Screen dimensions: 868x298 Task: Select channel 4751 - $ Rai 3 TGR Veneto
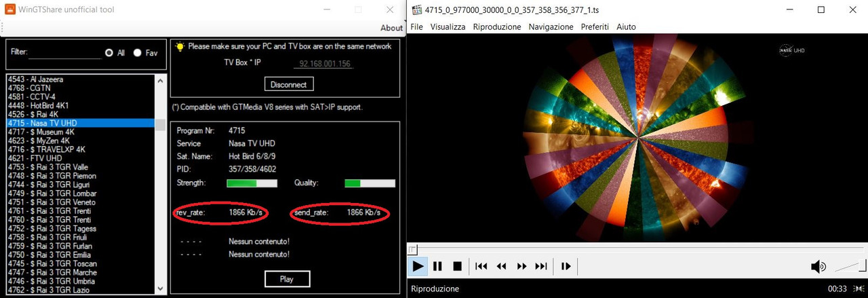coord(81,202)
